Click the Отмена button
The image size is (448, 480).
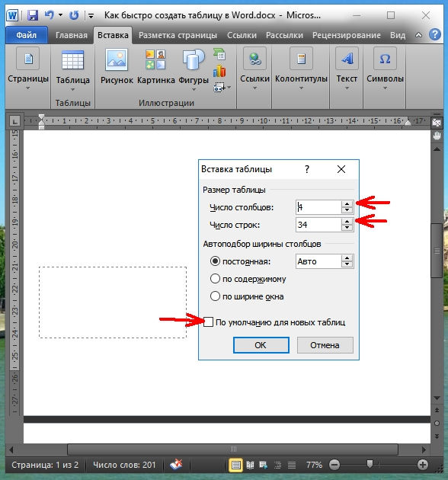coord(325,345)
